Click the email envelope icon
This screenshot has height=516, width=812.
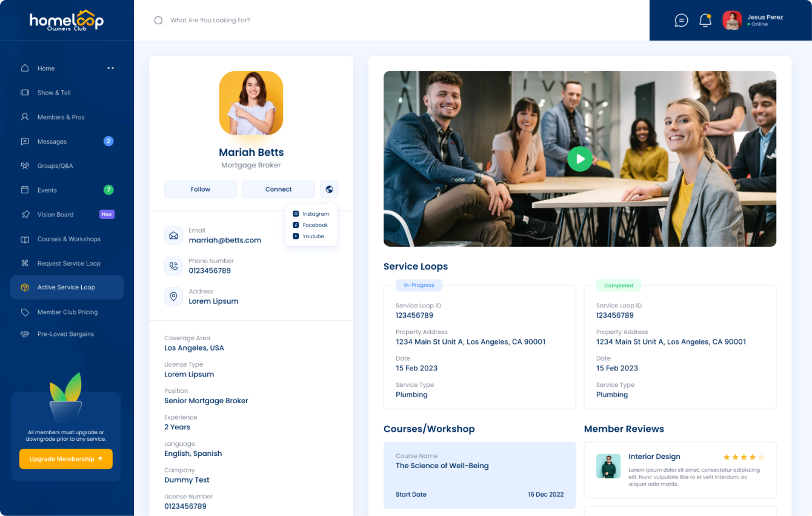pyautogui.click(x=173, y=235)
